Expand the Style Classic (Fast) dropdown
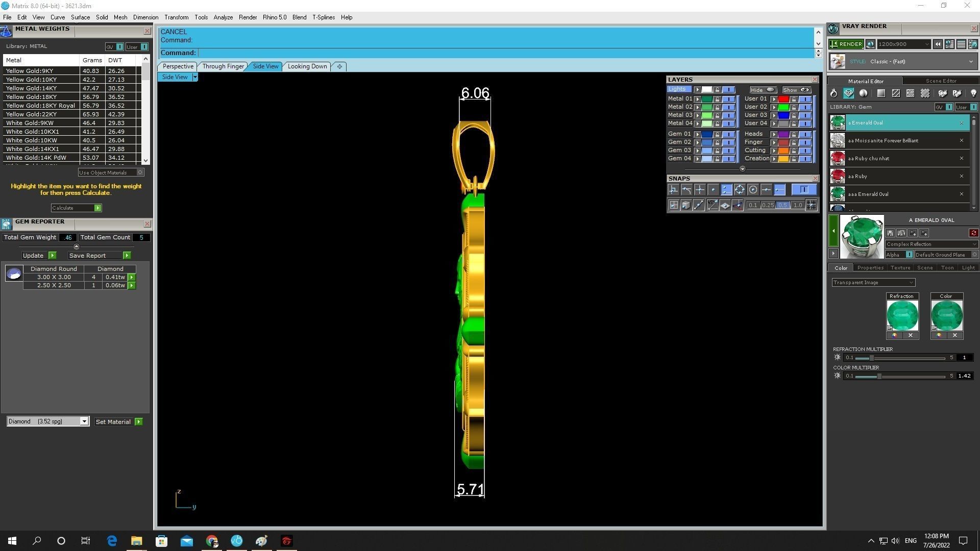The image size is (980, 551). tap(970, 62)
